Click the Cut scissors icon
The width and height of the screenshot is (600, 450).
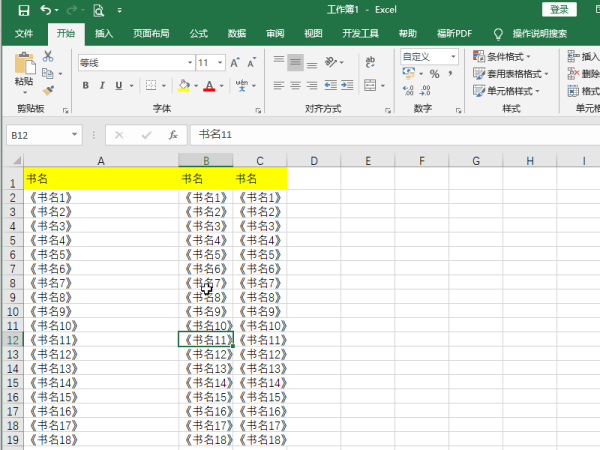pyautogui.click(x=48, y=56)
